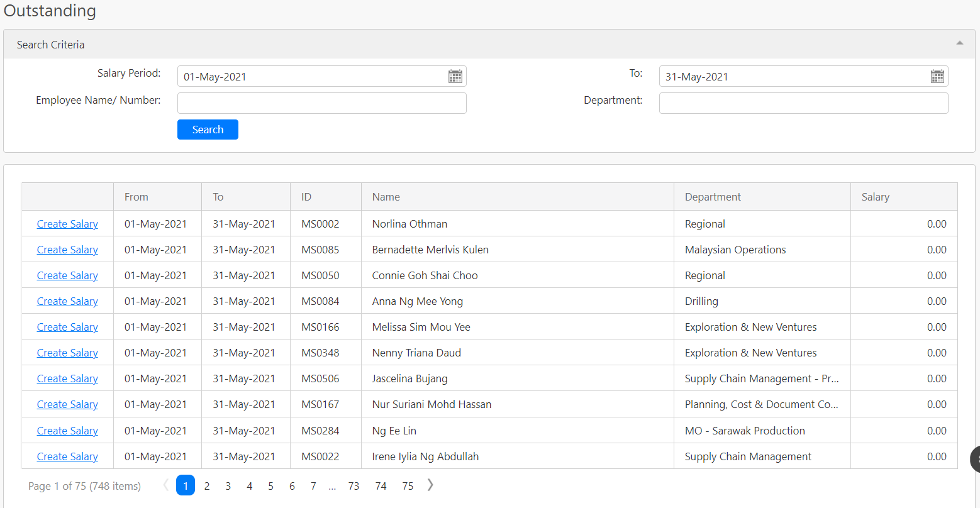Collapse the Search Criteria panel
The image size is (980, 508).
(960, 43)
